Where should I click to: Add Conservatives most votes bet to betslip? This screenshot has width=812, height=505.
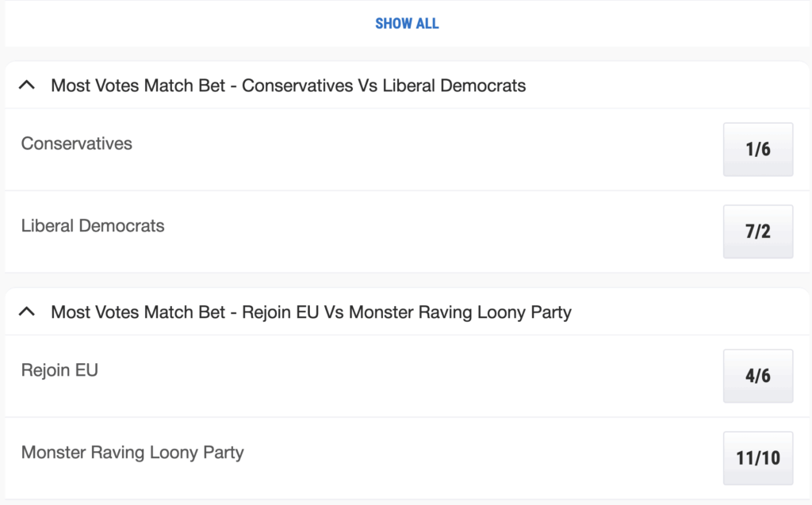coord(757,149)
